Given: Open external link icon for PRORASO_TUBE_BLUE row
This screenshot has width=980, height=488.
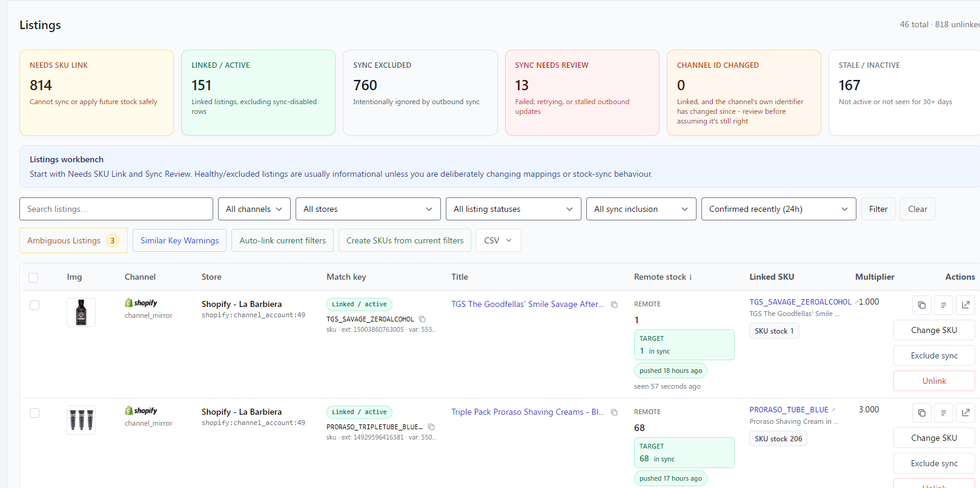Looking at the screenshot, I should (x=965, y=413).
